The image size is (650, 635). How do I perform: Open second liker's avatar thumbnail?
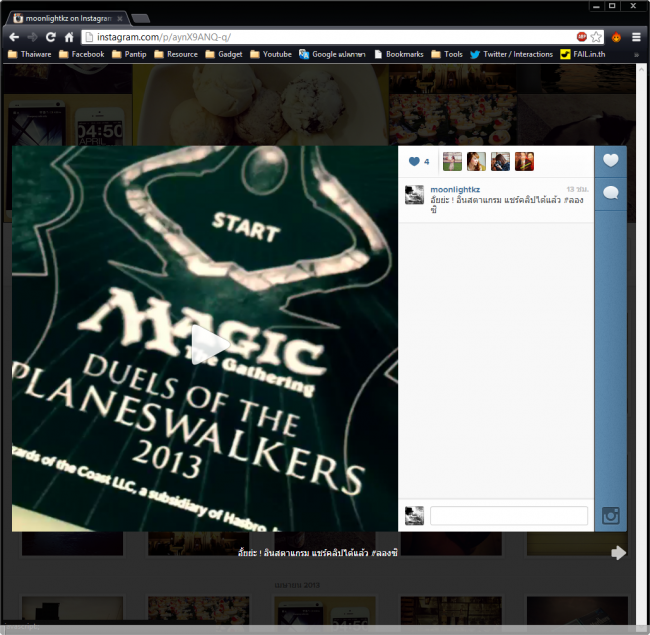pyautogui.click(x=476, y=161)
